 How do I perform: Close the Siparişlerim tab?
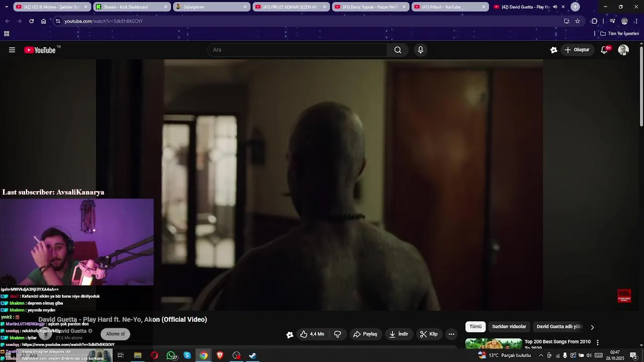point(245,7)
